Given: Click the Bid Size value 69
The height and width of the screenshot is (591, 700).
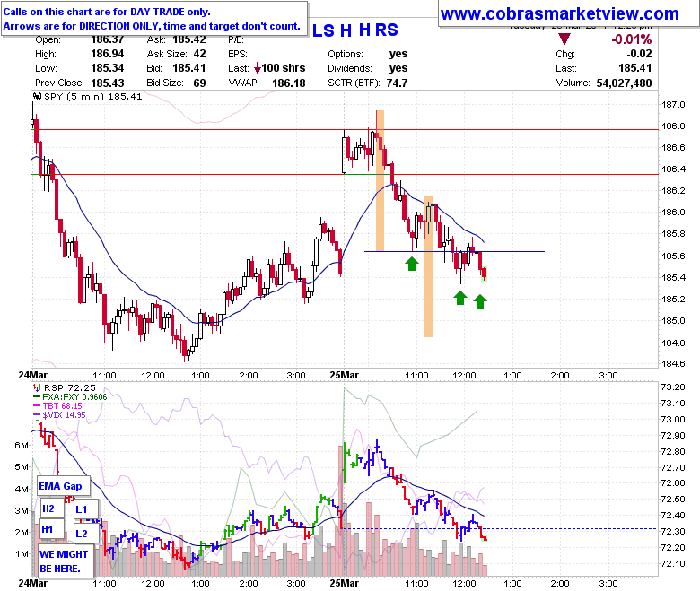Looking at the screenshot, I should pyautogui.click(x=199, y=83).
